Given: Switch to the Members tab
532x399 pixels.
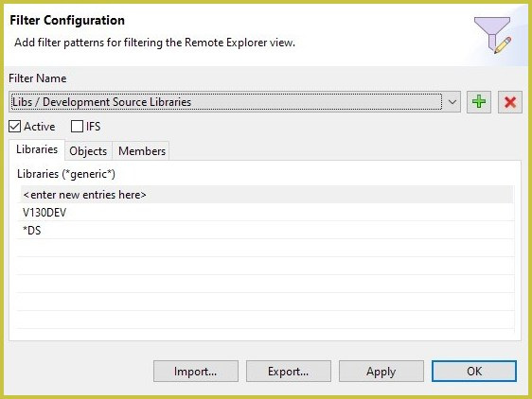Looking at the screenshot, I should tap(142, 151).
